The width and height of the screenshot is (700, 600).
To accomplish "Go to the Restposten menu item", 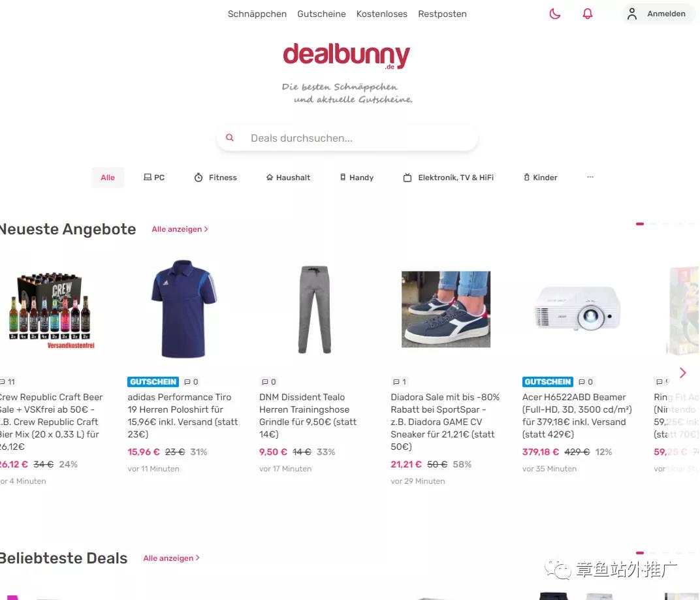I will click(x=443, y=14).
